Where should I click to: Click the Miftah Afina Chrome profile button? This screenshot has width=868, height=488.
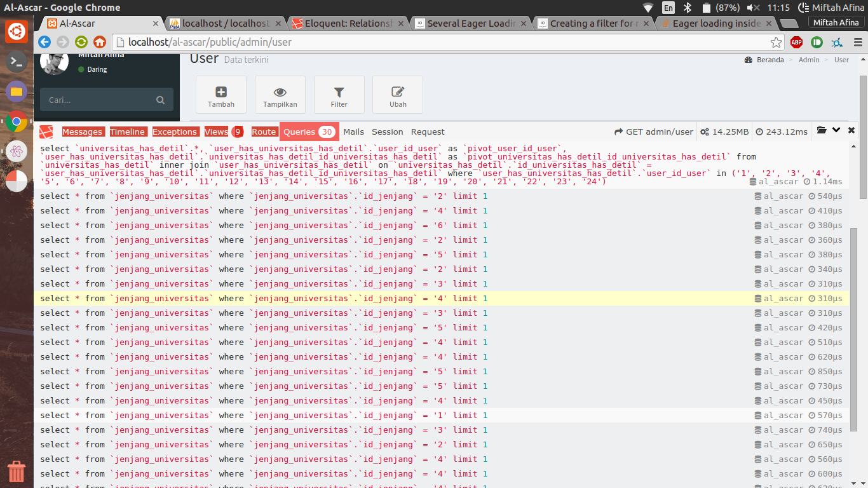click(836, 23)
